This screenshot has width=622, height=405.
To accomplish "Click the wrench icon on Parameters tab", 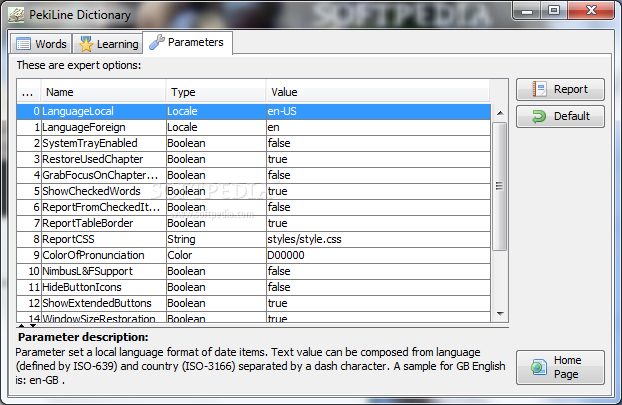I will [157, 42].
